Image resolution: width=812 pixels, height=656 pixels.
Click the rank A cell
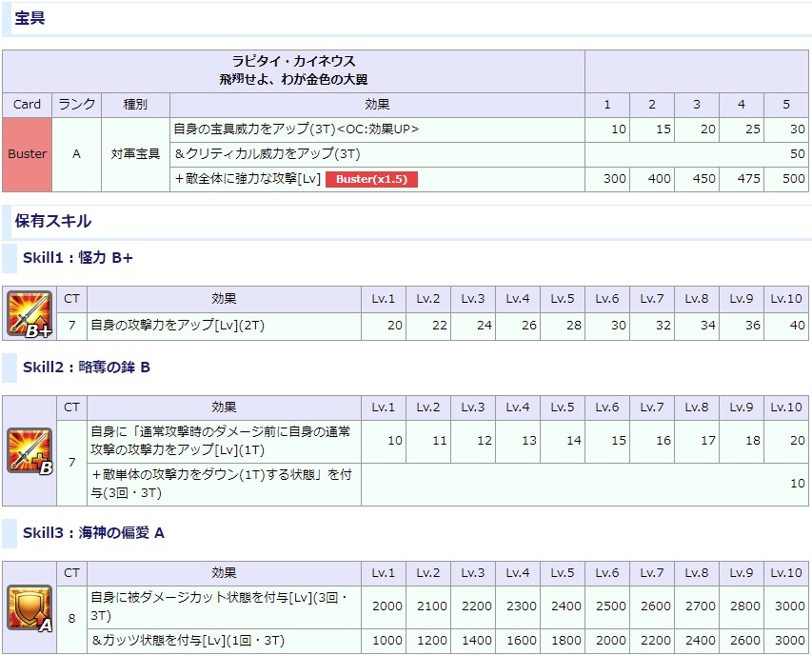(x=77, y=154)
